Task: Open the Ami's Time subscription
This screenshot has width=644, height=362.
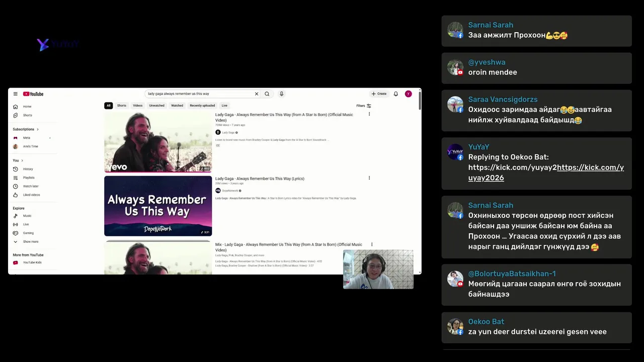Action: 30,146
